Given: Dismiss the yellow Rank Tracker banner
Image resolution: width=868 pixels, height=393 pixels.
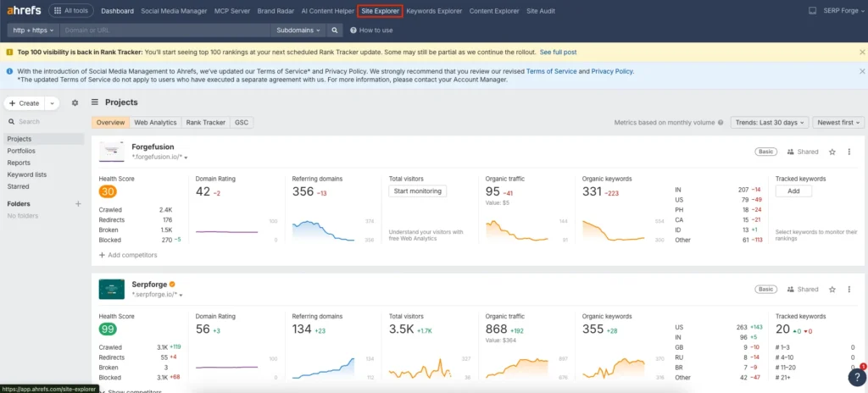Looking at the screenshot, I should point(862,52).
